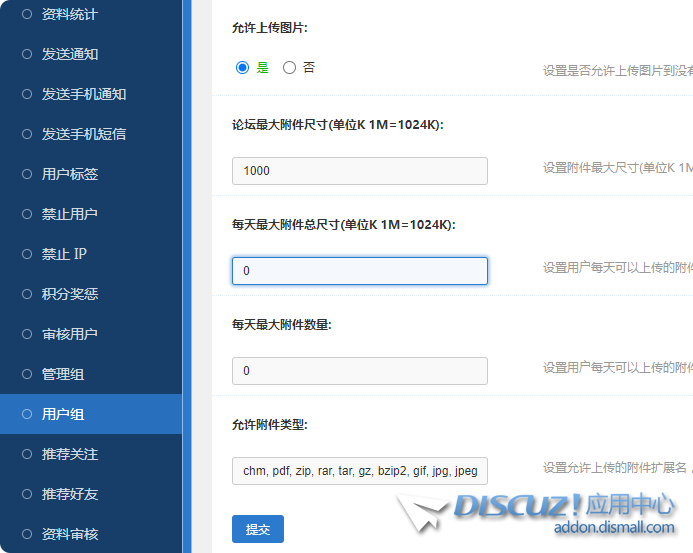Screen dimensions: 693x553
Task: Click the bullet icon next to 禁止 IP
Action: coord(27,254)
